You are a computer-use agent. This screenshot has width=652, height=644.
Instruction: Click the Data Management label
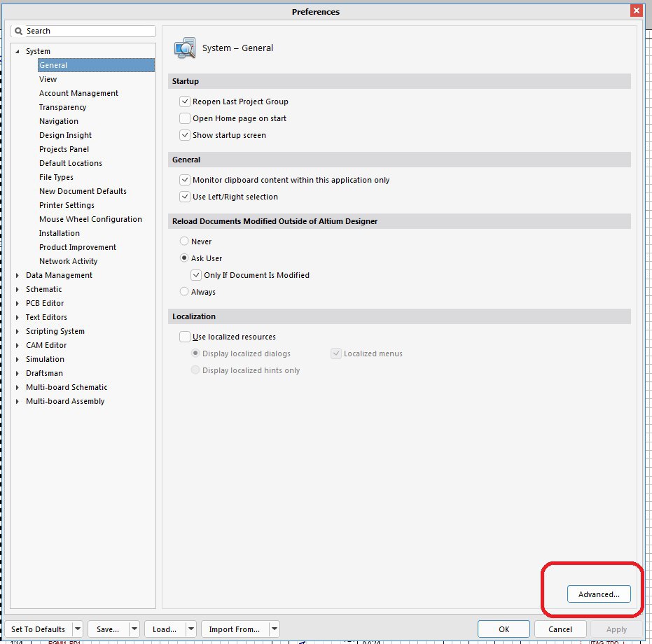(59, 275)
